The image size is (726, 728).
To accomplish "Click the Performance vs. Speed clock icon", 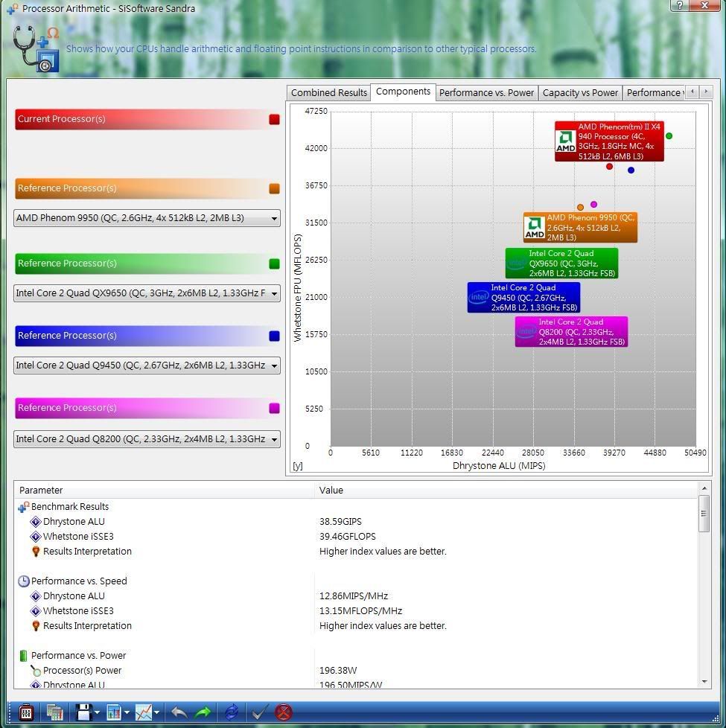I will point(24,581).
